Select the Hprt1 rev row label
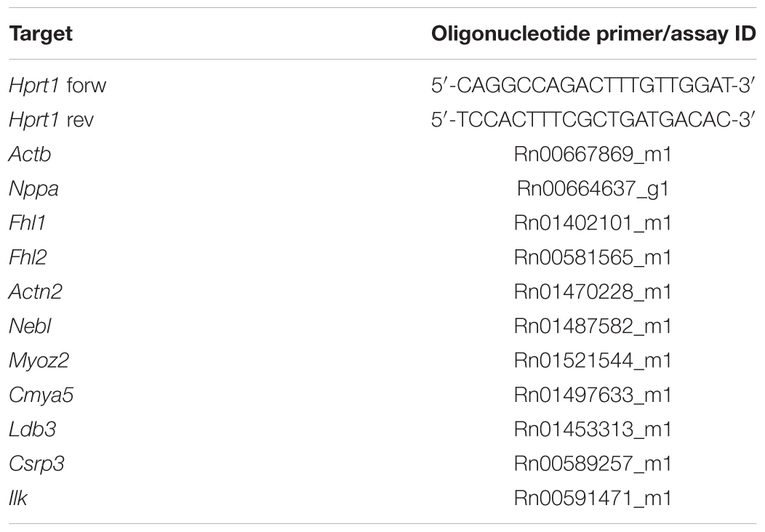Screen dimensions: 765x532 (x=51, y=119)
